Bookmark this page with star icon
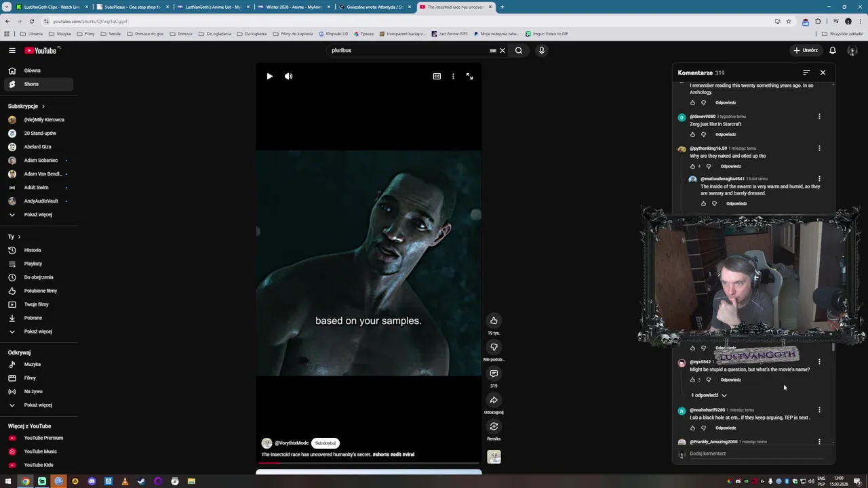 click(788, 21)
